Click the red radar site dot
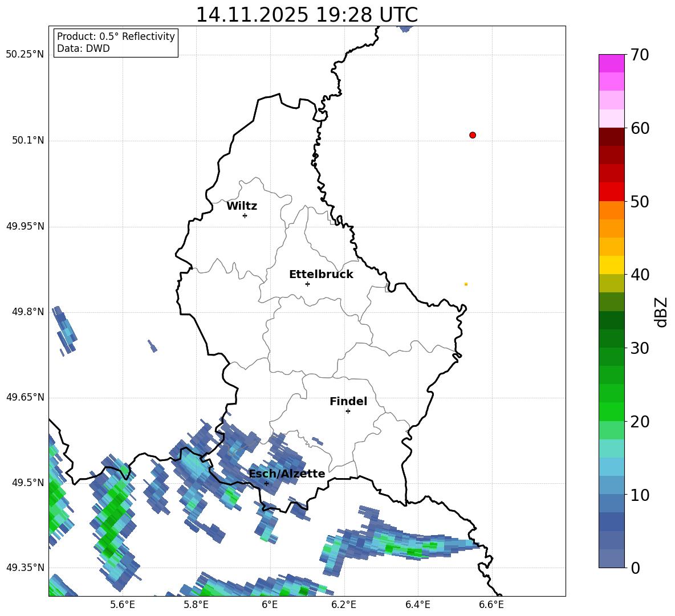Viewport: 675px width, 616px height. click(x=473, y=135)
